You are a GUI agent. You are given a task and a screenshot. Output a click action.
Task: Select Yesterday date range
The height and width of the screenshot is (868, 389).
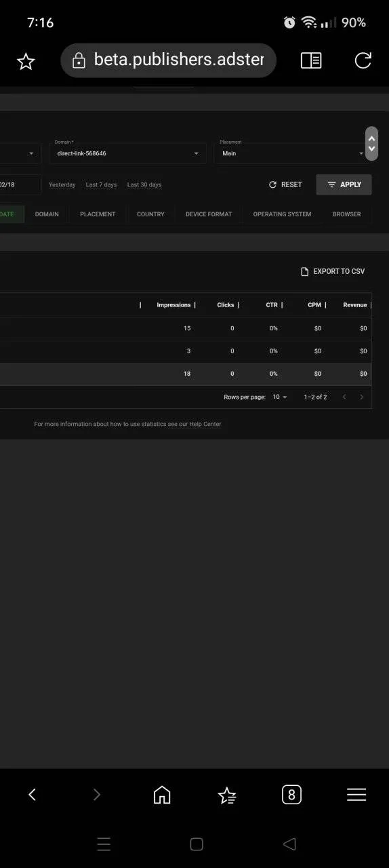[x=62, y=184]
